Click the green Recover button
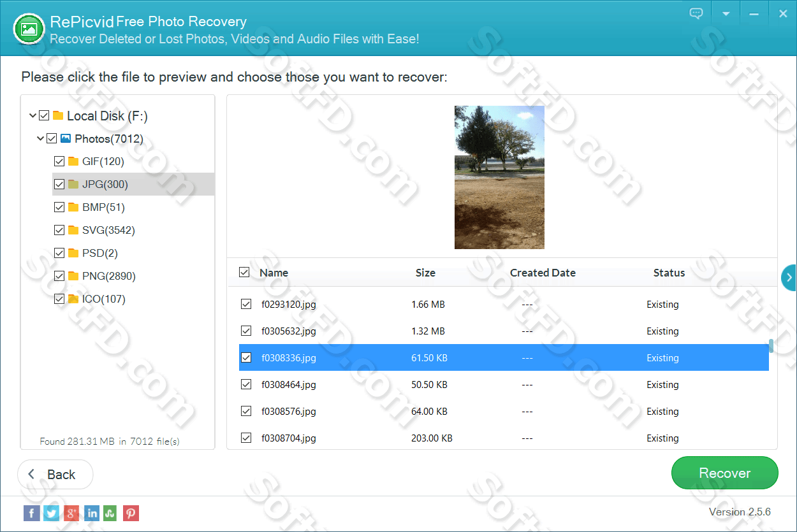This screenshot has height=532, width=797. coord(725,473)
